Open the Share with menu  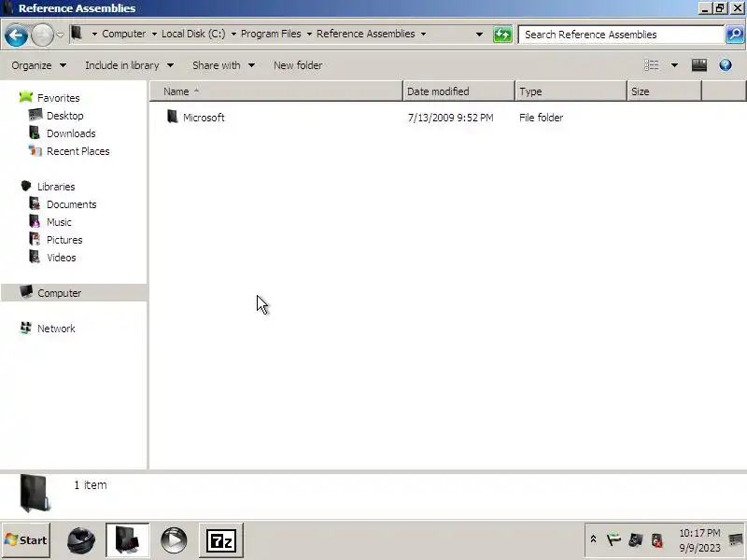223,65
